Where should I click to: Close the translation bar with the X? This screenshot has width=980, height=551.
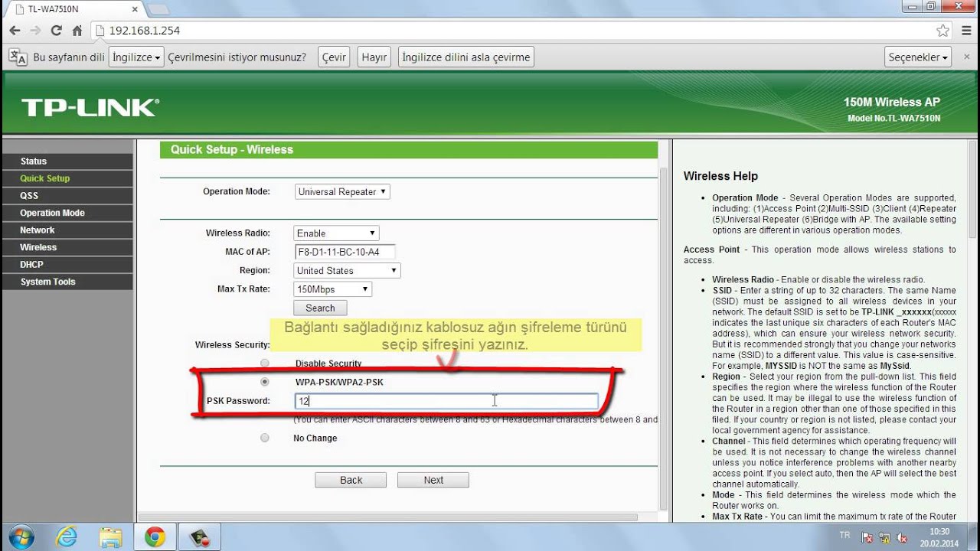tap(967, 57)
